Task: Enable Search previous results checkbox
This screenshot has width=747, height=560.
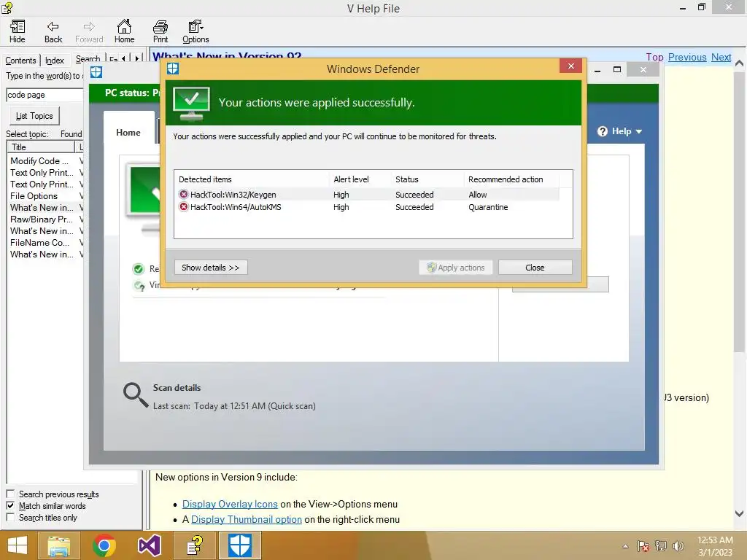Action: (10, 494)
